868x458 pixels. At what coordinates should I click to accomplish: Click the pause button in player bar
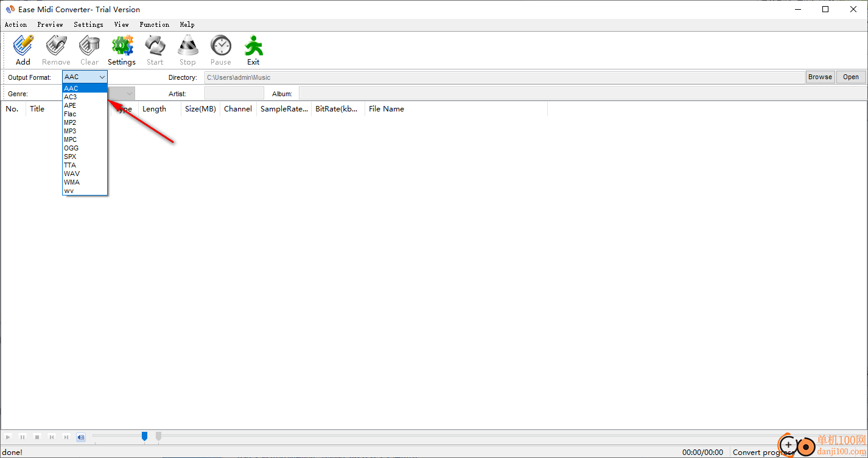coord(23,437)
